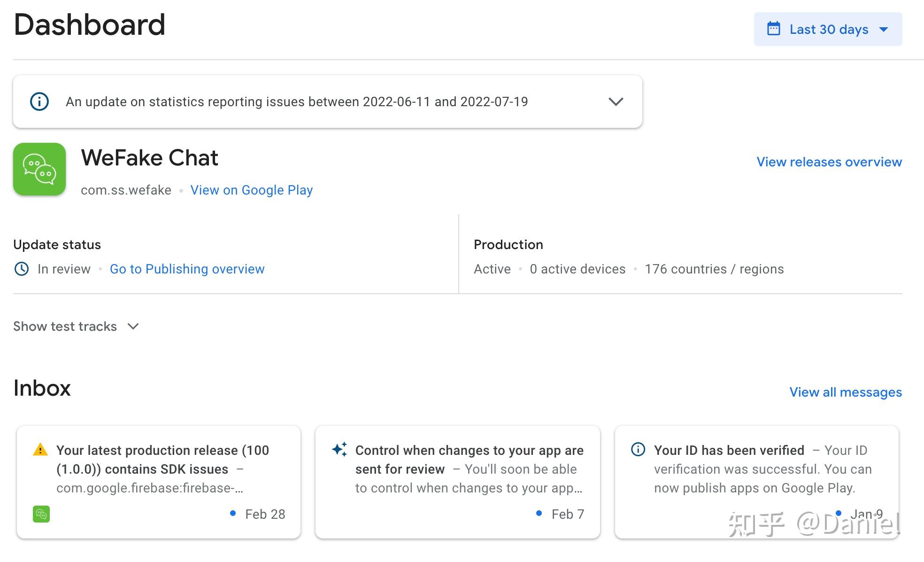Click the 176 countries / regions text
The height and width of the screenshot is (562, 924).
(714, 269)
